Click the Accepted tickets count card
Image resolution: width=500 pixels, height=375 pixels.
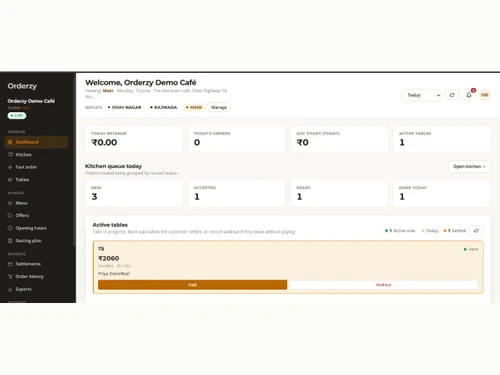[237, 193]
